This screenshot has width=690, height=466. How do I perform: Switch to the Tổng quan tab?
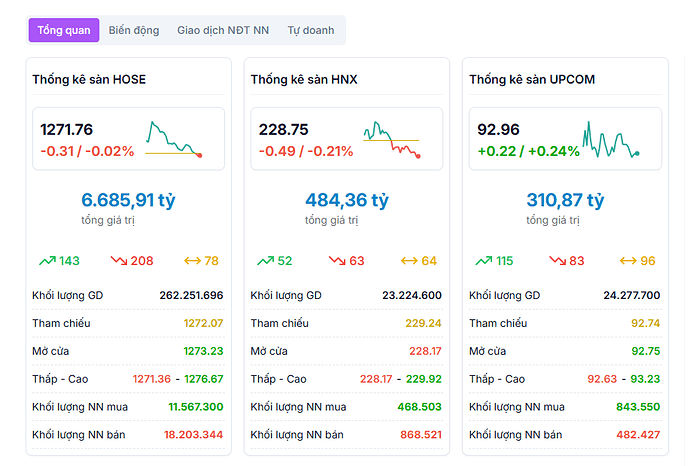[64, 30]
